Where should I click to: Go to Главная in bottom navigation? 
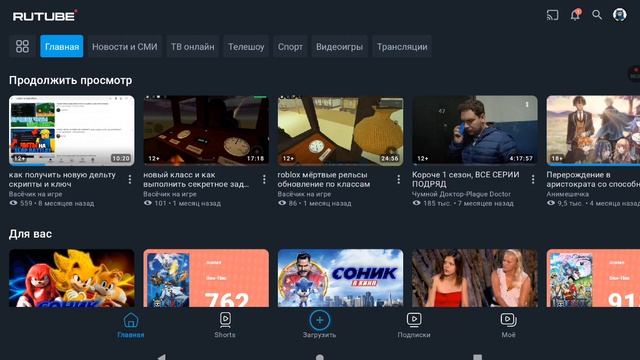point(131,325)
